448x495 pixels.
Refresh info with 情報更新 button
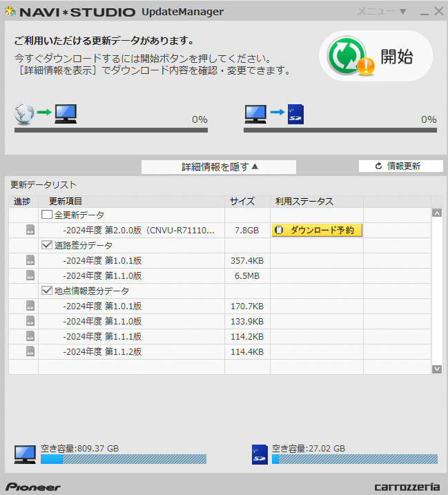[x=400, y=166]
